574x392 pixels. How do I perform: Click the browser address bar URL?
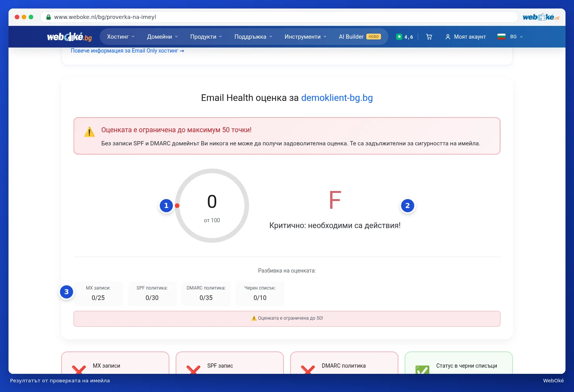[105, 17]
